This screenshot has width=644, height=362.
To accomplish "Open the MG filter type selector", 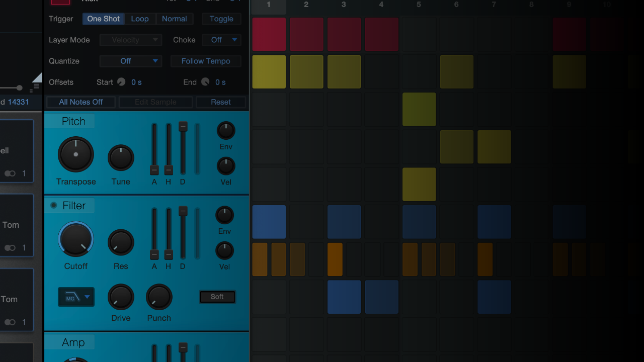I will coord(76,297).
